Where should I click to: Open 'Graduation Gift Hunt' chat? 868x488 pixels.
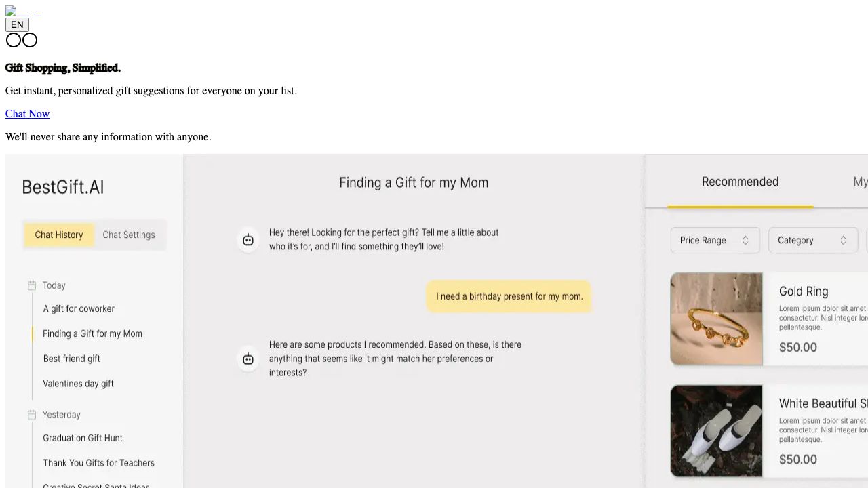pos(83,438)
